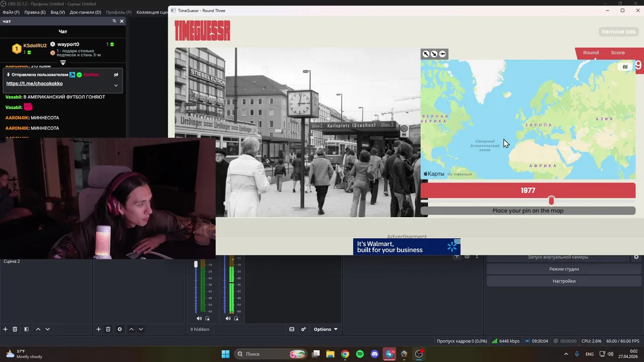This screenshot has height=362, width=644.
Task: Close the chat dock panel
Action: tap(122, 21)
